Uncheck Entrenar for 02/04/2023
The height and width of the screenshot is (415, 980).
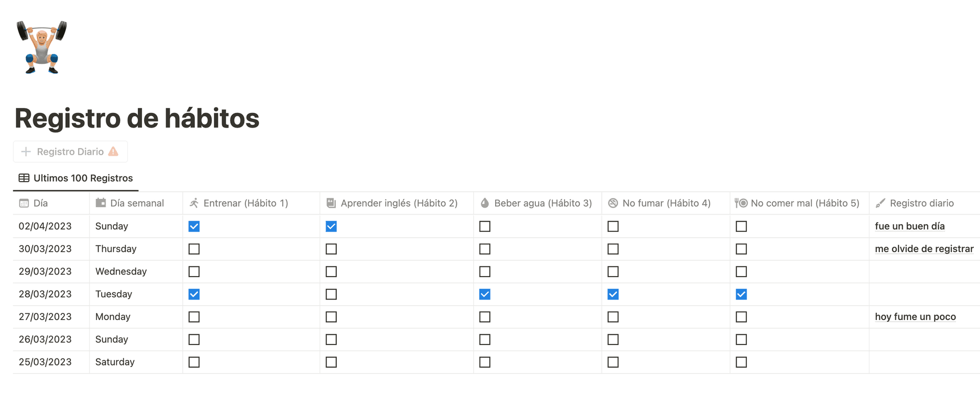pos(194,226)
